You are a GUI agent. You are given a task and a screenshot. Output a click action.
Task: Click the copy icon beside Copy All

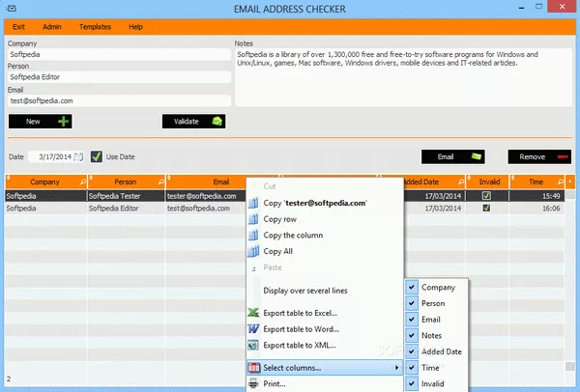253,252
